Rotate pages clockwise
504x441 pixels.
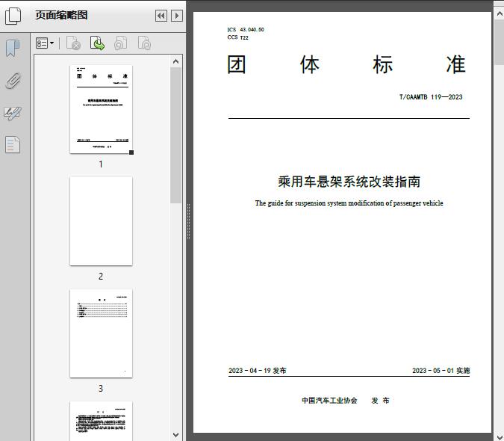(x=144, y=44)
